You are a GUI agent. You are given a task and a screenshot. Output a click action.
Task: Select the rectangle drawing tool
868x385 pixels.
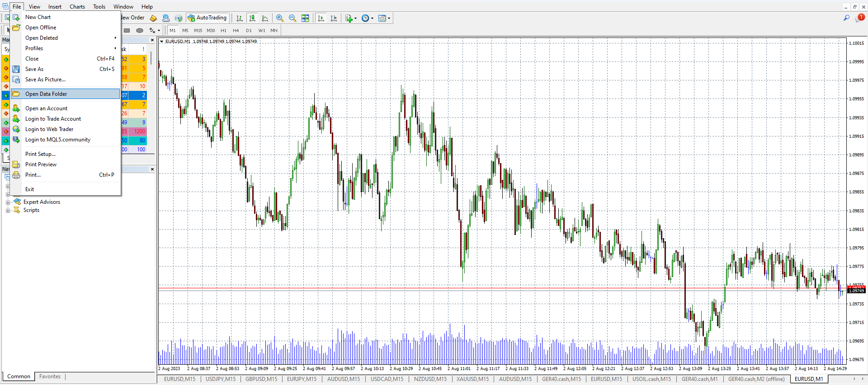[x=127, y=30]
